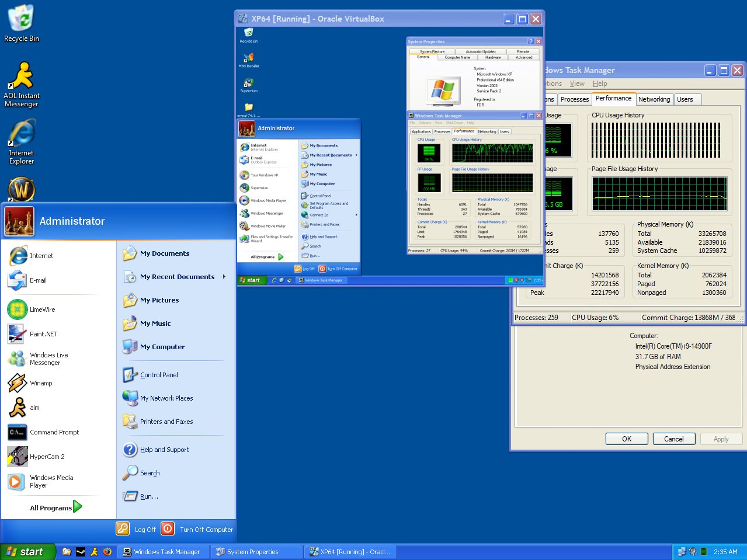
Task: Open Hardware tab in guest System Properties
Action: pyautogui.click(x=493, y=57)
